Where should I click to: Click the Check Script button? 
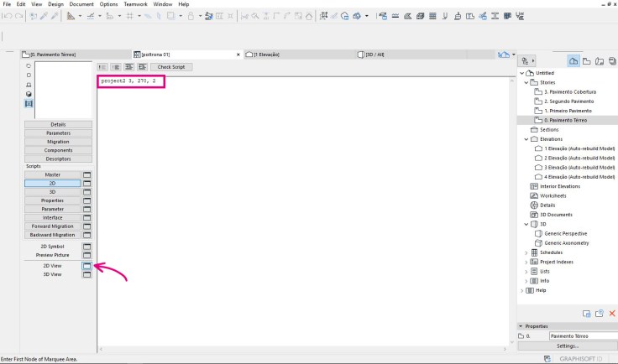click(171, 67)
